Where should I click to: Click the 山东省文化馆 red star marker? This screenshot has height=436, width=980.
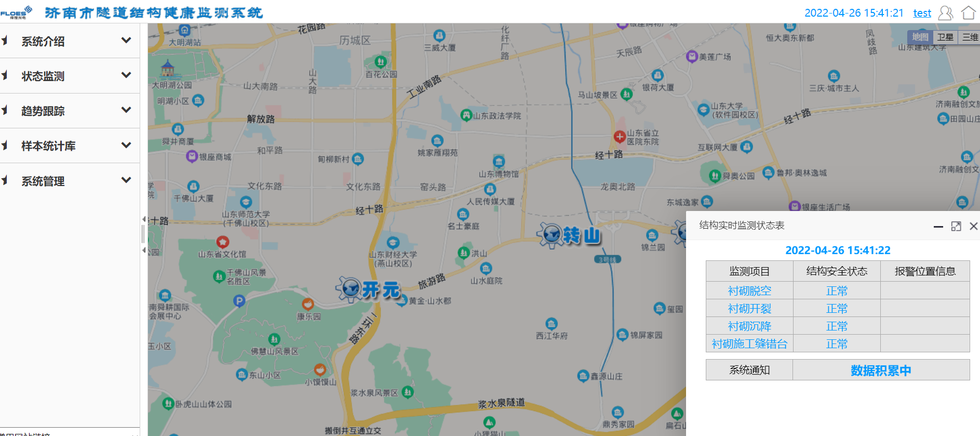coord(222,242)
